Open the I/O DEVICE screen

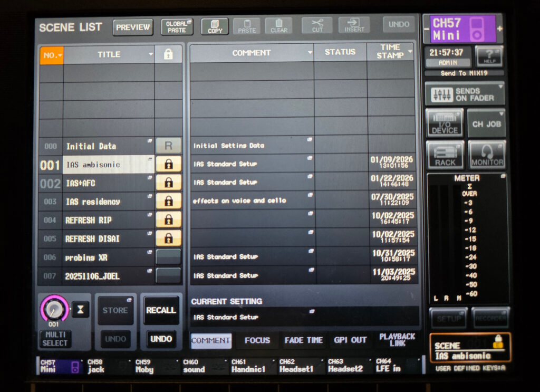click(445, 123)
